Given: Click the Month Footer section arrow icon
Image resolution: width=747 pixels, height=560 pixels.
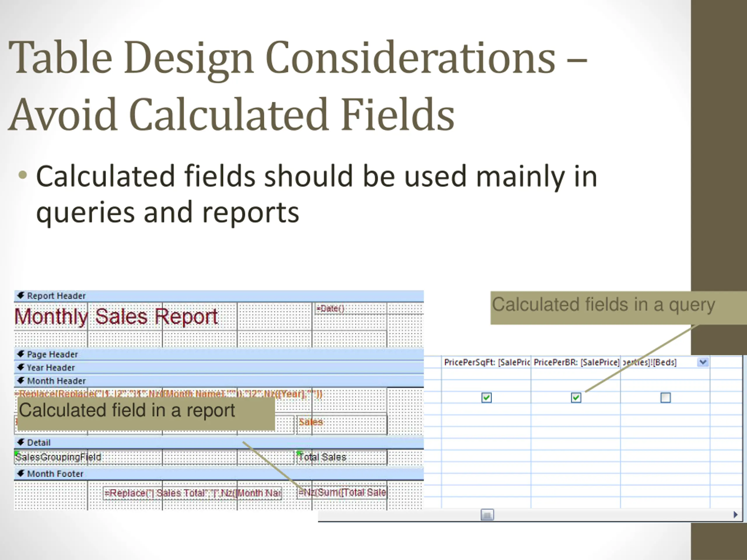Looking at the screenshot, I should click(x=21, y=473).
